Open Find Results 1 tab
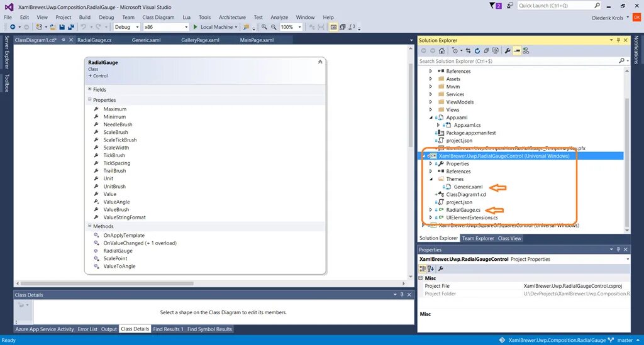 168,329
